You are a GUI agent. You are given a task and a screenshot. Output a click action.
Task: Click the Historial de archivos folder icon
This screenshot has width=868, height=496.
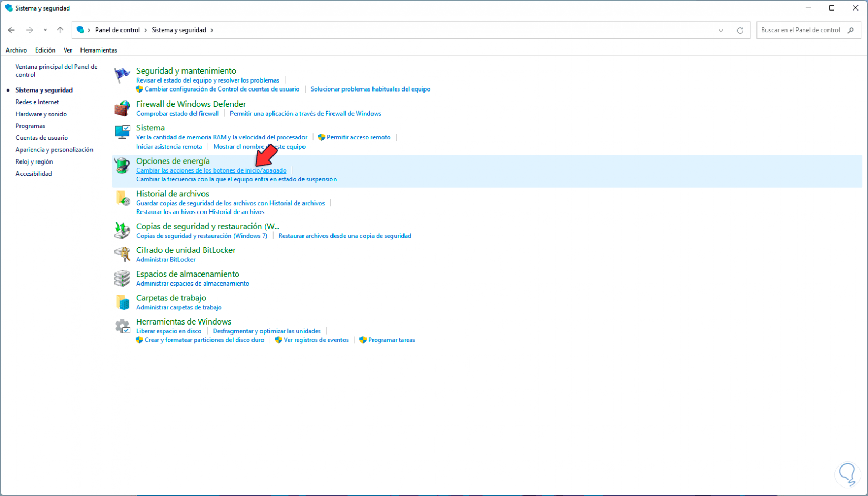click(122, 198)
